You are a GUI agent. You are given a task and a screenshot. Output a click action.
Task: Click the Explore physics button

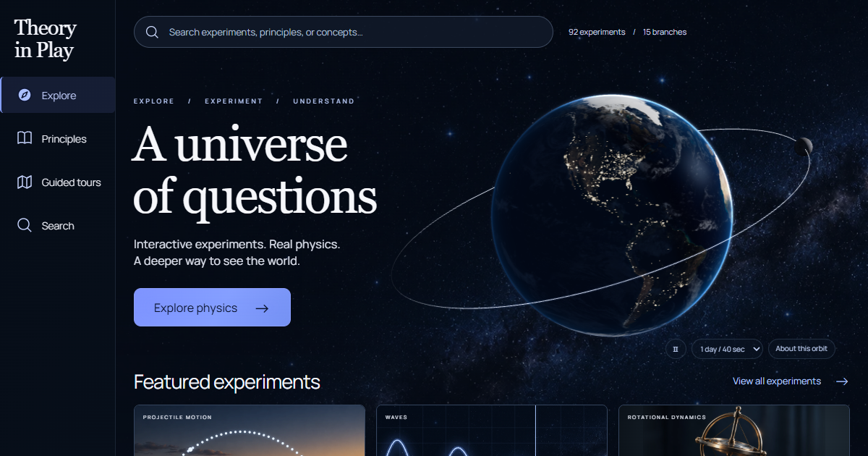click(x=212, y=308)
